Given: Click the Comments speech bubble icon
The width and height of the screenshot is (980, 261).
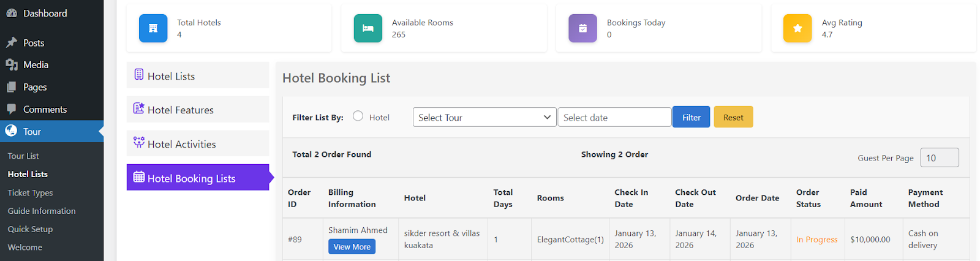Looking at the screenshot, I should [x=12, y=109].
